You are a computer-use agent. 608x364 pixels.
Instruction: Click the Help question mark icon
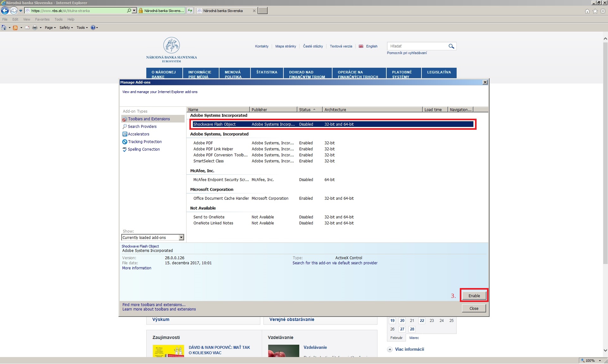click(93, 28)
